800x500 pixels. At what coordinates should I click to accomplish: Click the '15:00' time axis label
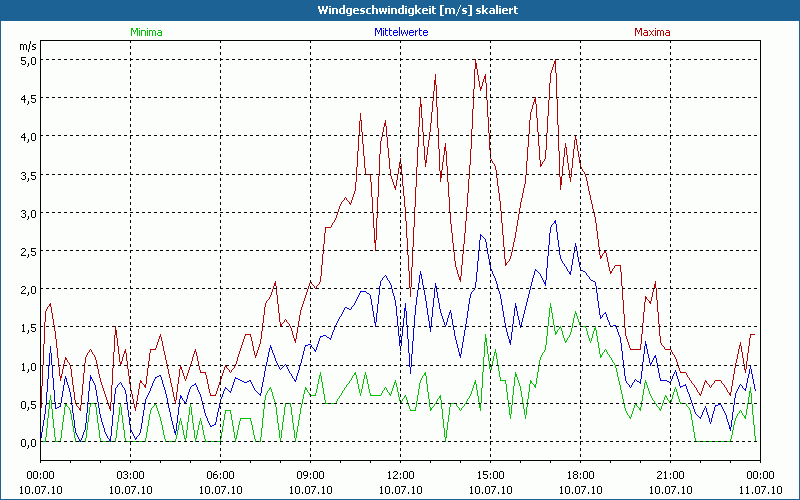point(490,476)
